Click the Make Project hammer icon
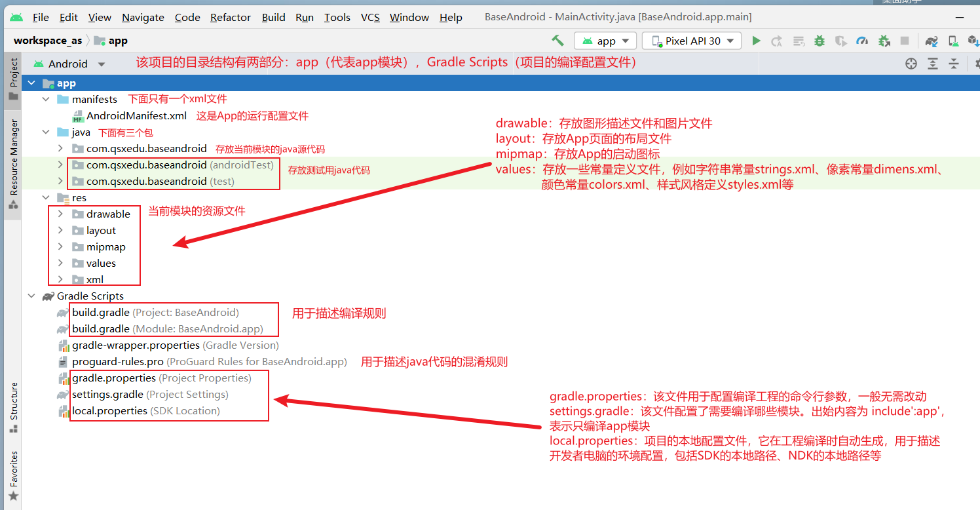This screenshot has width=980, height=510. [557, 41]
